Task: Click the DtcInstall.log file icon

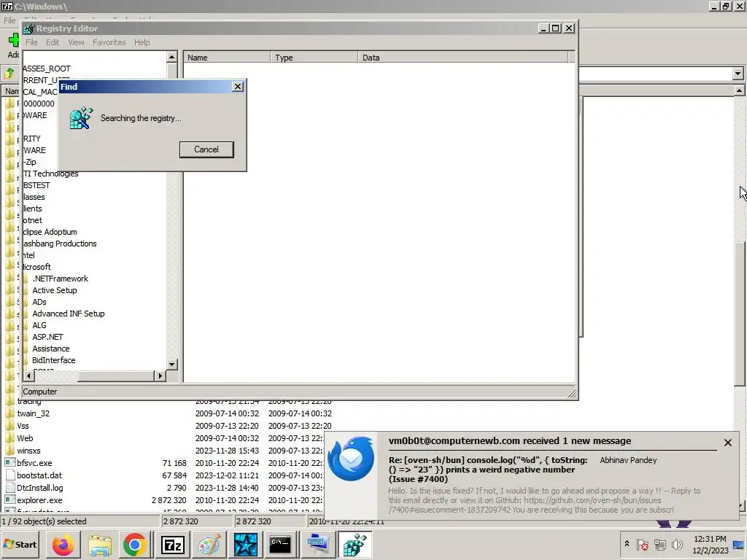Action: click(9, 487)
